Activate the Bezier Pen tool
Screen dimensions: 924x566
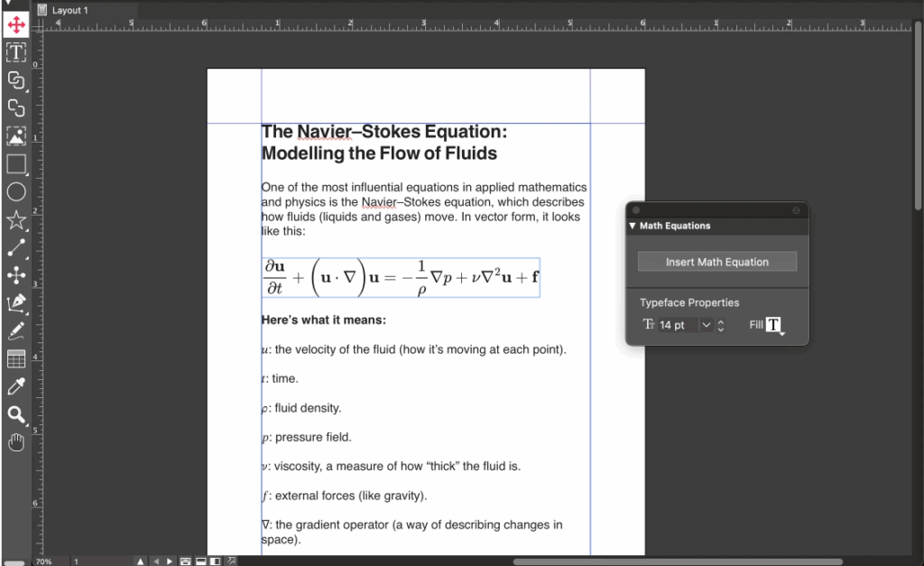tap(15, 303)
